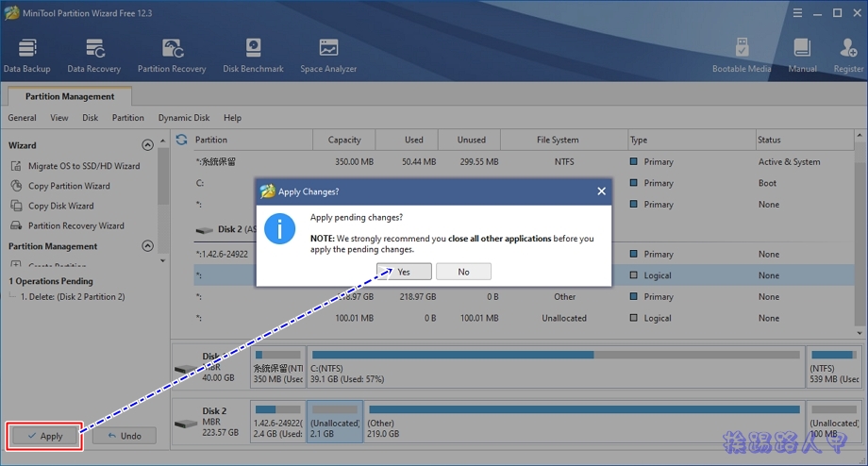The height and width of the screenshot is (466, 868).
Task: Open Migrate OS to SSD/HD Wizard
Action: (84, 166)
